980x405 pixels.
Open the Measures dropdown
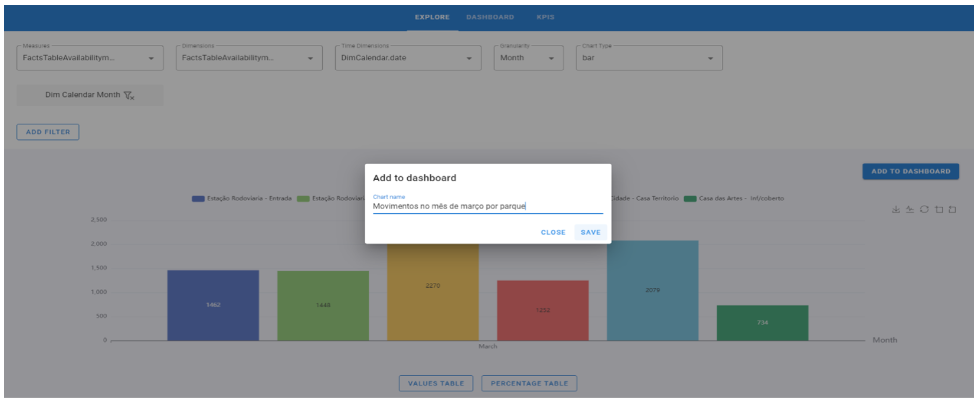pyautogui.click(x=90, y=58)
